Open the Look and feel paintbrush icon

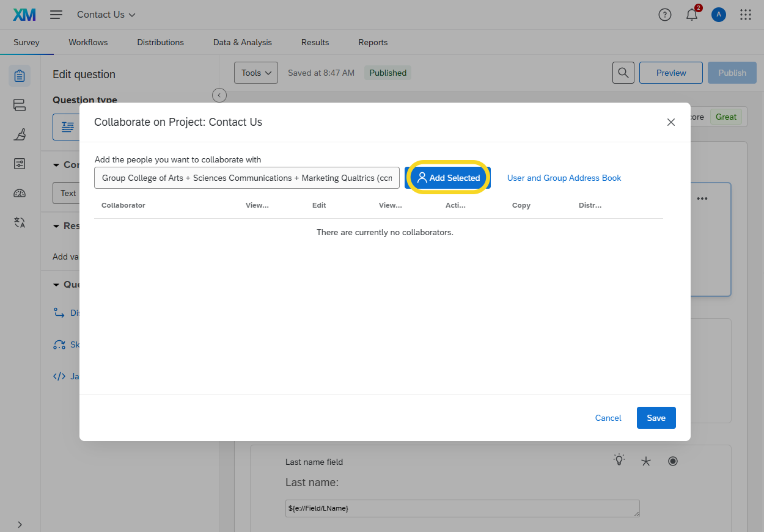[20, 134]
